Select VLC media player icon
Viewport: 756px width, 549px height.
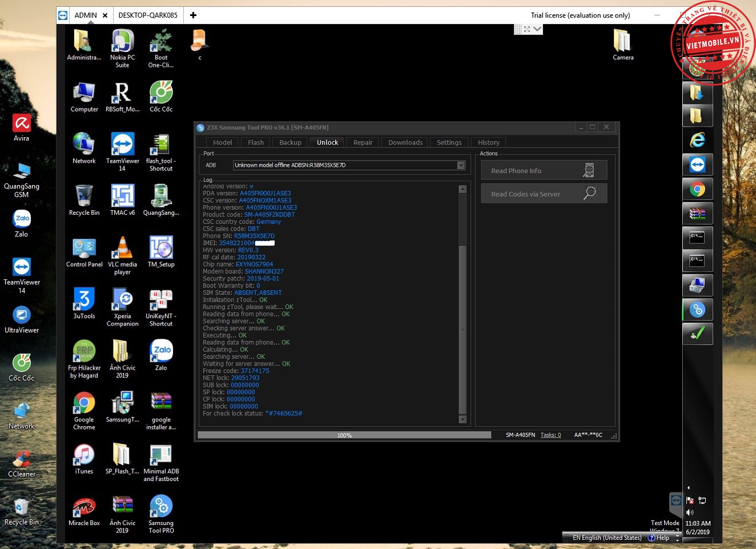point(123,255)
